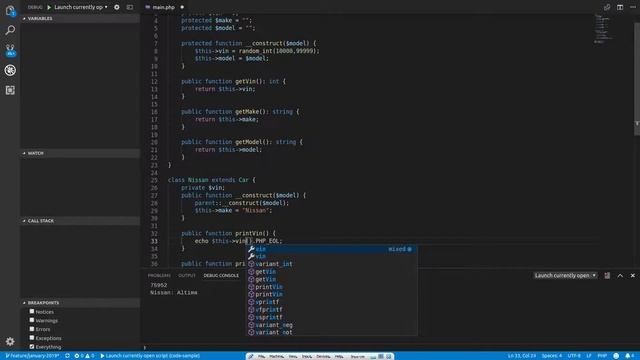Click info icon on the mixed suggestion
The height and width of the screenshot is (360, 640).
409,249
